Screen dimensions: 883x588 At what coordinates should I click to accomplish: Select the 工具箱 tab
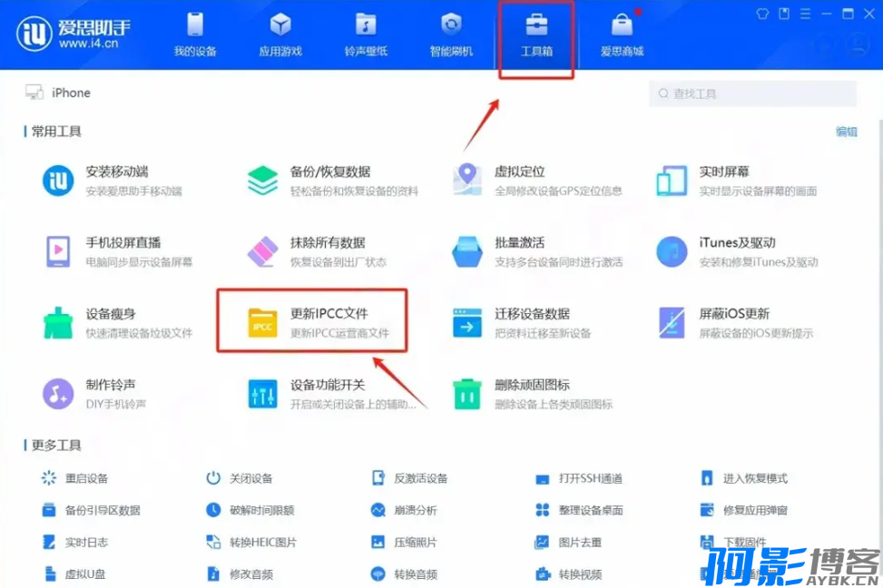click(536, 34)
